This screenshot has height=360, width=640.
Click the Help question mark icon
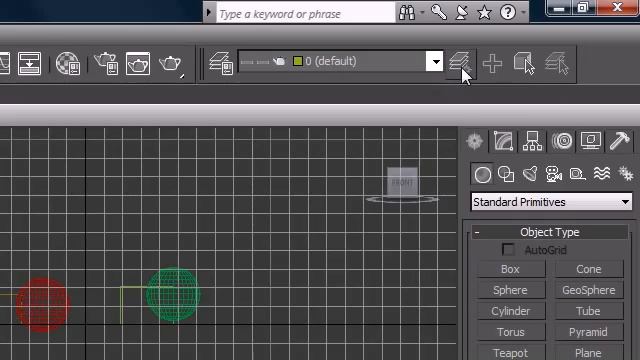pyautogui.click(x=507, y=13)
